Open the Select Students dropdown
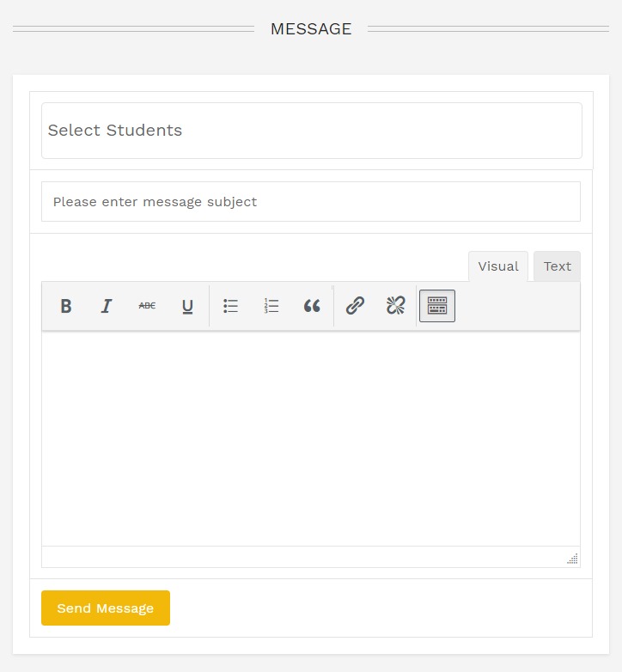622x672 pixels. point(311,131)
